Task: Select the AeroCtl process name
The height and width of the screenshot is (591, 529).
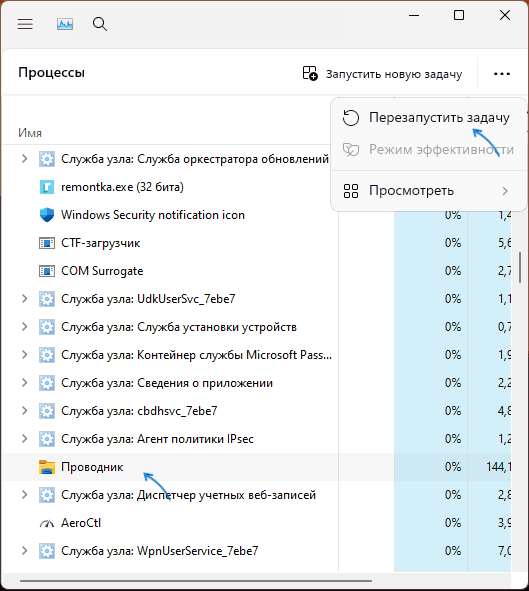Action: click(81, 523)
